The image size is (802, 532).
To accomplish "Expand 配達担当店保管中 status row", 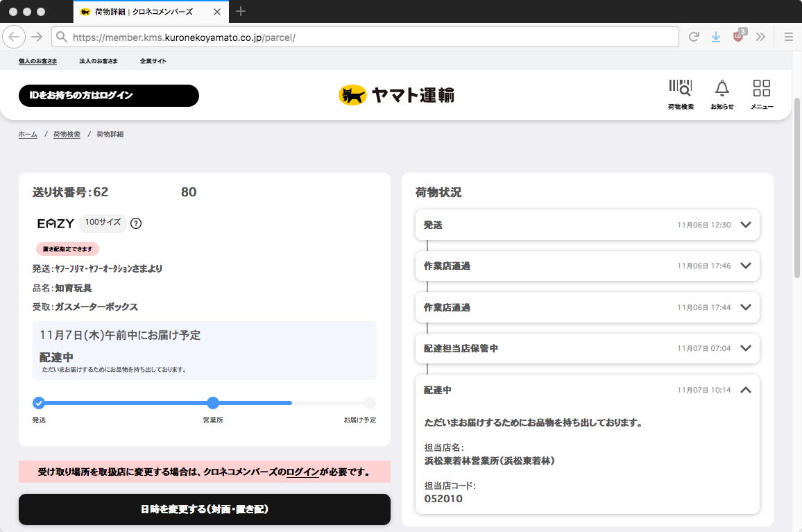I will [587, 348].
